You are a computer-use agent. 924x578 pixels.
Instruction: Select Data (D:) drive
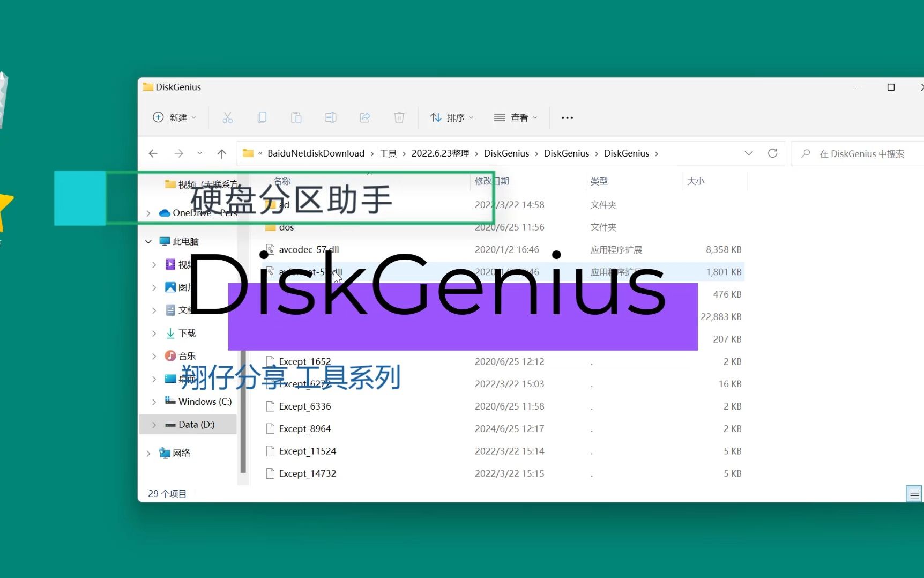190,425
